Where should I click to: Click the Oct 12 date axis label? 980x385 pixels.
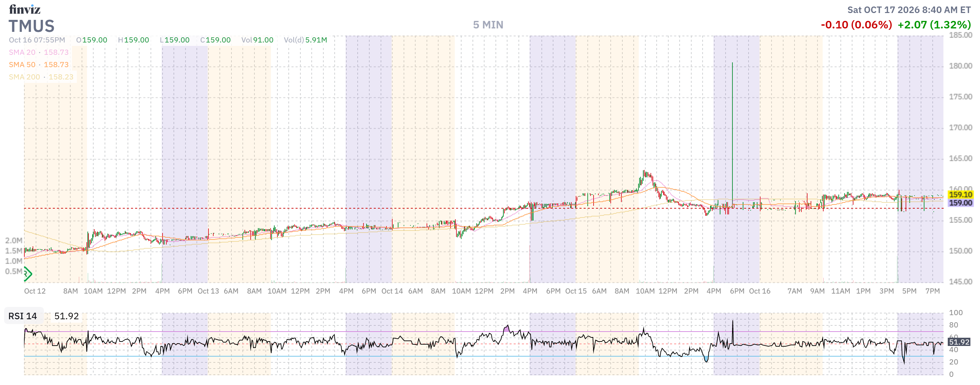click(x=35, y=291)
